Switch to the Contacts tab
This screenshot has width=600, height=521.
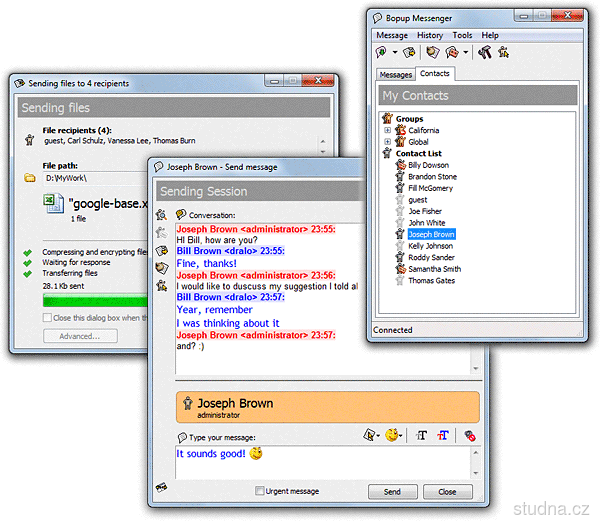pyautogui.click(x=435, y=73)
